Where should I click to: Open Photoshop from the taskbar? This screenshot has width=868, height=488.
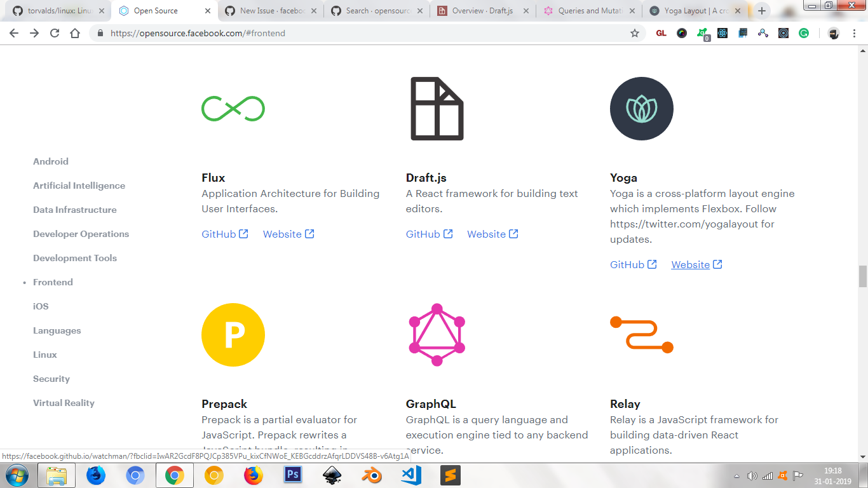[292, 475]
